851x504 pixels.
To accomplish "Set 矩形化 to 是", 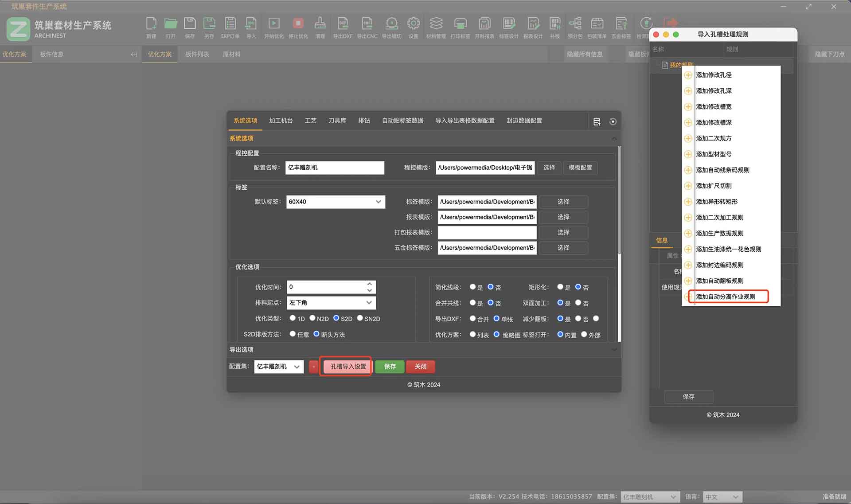I will (x=560, y=287).
